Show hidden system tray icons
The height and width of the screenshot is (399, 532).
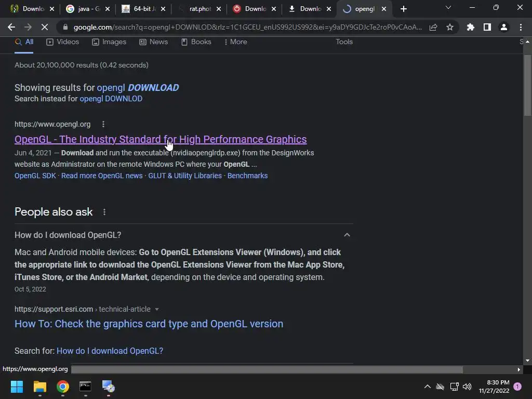point(428,387)
